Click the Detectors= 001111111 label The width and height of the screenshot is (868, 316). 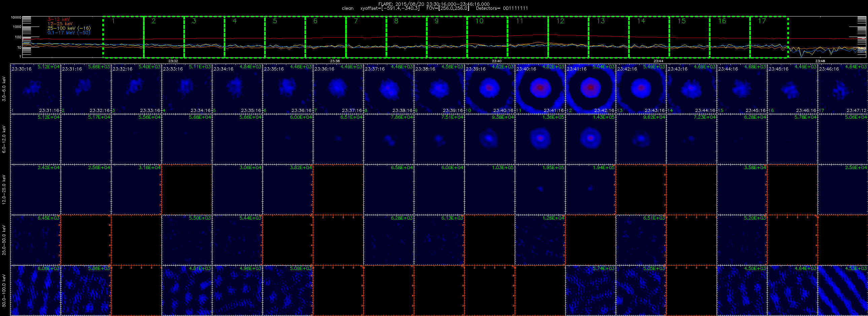click(x=502, y=8)
